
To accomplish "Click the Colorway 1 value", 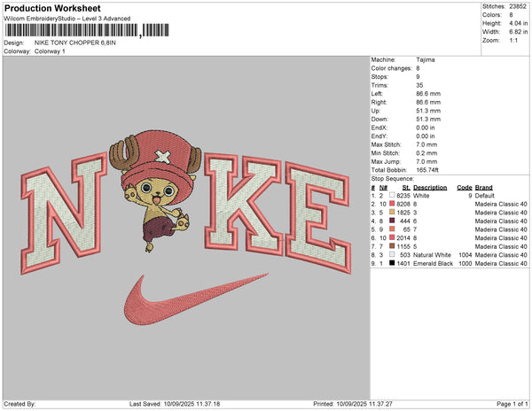I will click(50, 51).
